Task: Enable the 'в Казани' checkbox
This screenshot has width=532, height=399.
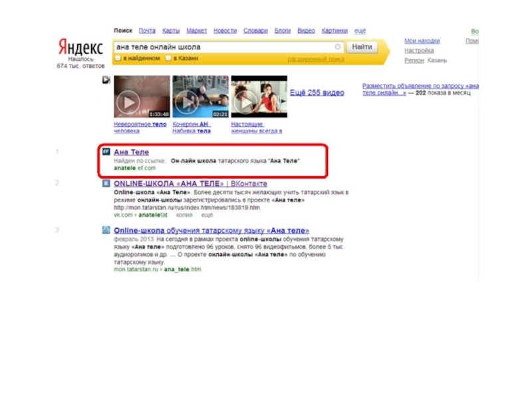Action: 168,58
